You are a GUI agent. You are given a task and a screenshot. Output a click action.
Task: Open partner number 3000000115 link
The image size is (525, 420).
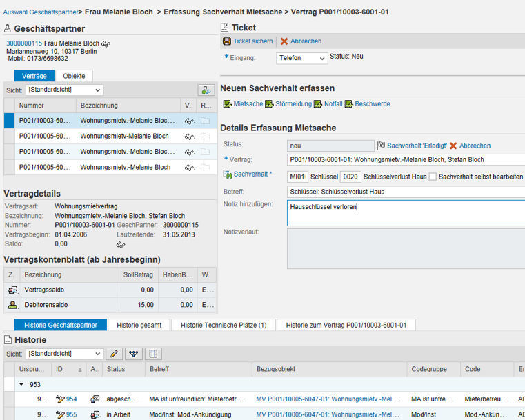[24, 43]
